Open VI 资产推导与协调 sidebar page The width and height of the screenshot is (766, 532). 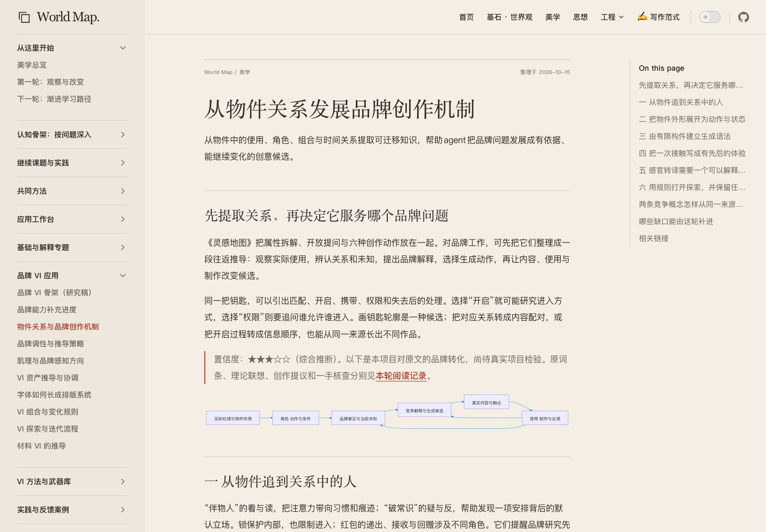pyautogui.click(x=48, y=378)
